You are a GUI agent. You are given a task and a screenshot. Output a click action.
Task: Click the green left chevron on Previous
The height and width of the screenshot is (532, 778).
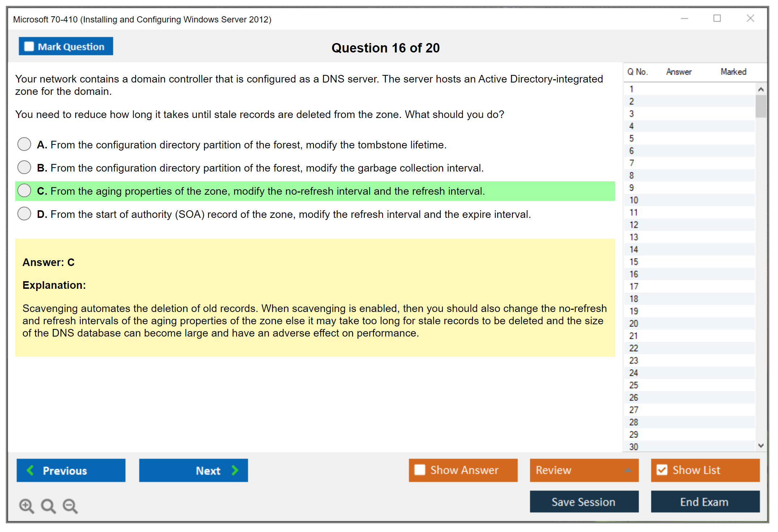pyautogui.click(x=30, y=470)
